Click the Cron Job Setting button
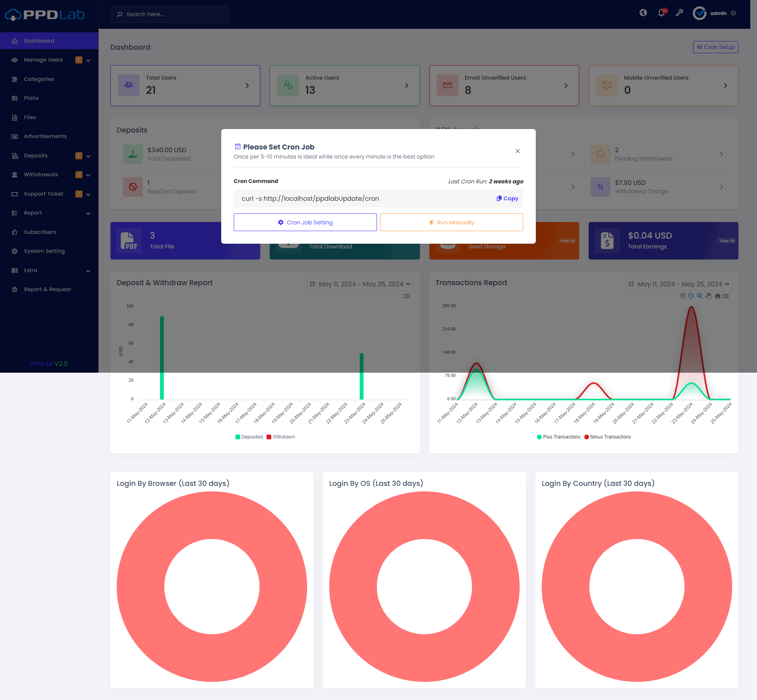The image size is (757, 700). (x=305, y=222)
